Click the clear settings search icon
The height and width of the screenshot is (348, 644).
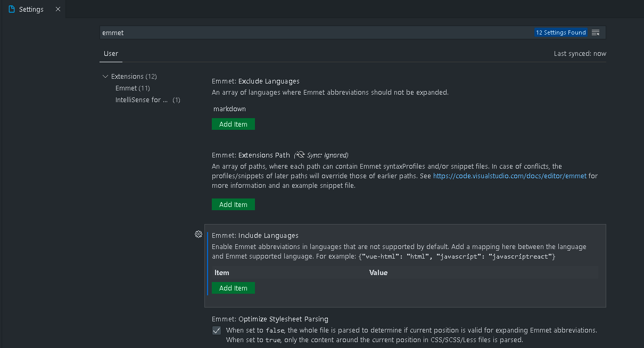pyautogui.click(x=596, y=32)
